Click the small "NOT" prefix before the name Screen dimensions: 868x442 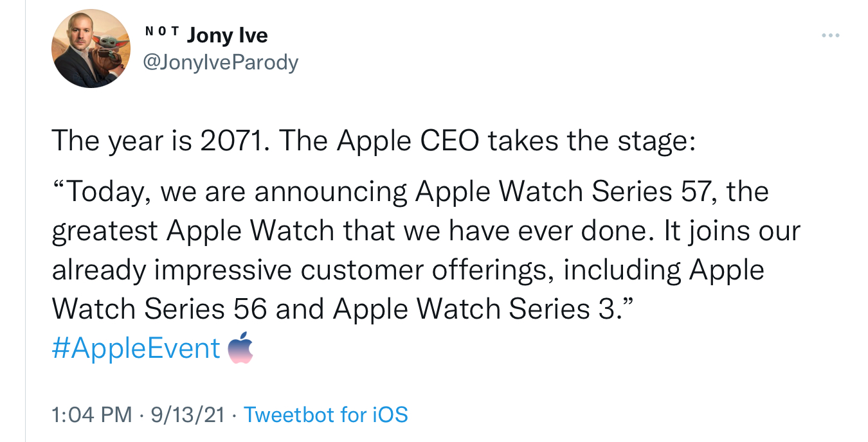(x=161, y=31)
